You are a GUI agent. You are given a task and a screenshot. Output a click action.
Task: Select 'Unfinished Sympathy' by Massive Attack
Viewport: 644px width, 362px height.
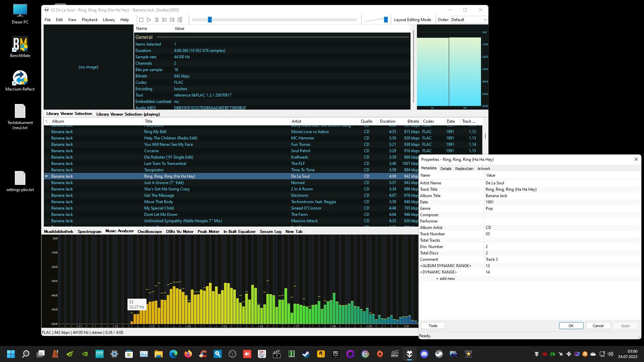point(231,221)
